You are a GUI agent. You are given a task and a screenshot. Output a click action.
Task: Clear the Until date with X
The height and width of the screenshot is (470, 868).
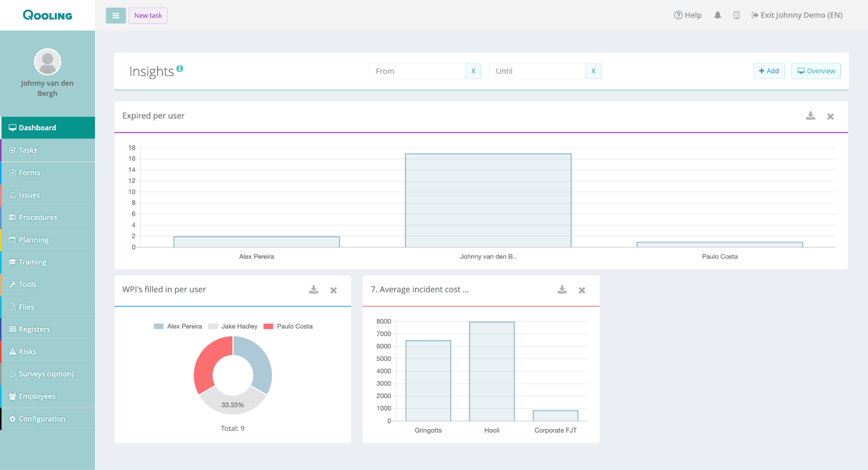(593, 71)
